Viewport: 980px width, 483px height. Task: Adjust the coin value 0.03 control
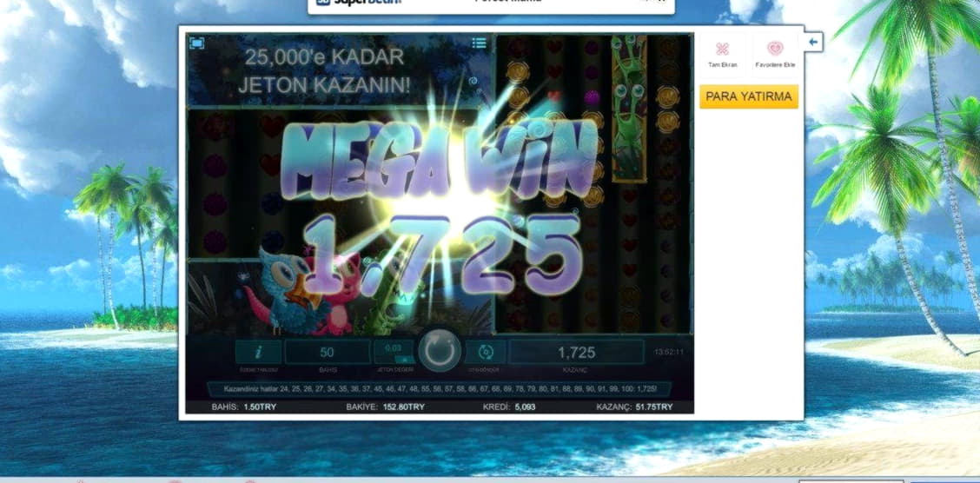click(394, 353)
